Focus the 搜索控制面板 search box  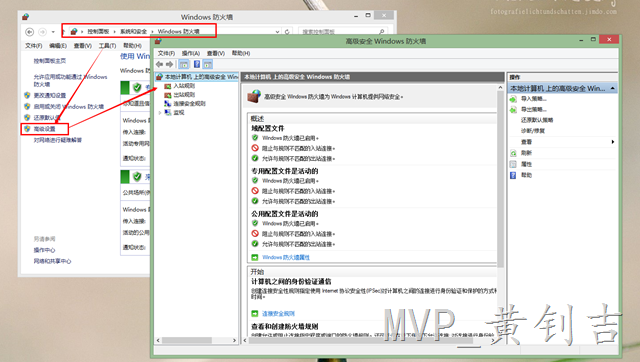pos(343,31)
